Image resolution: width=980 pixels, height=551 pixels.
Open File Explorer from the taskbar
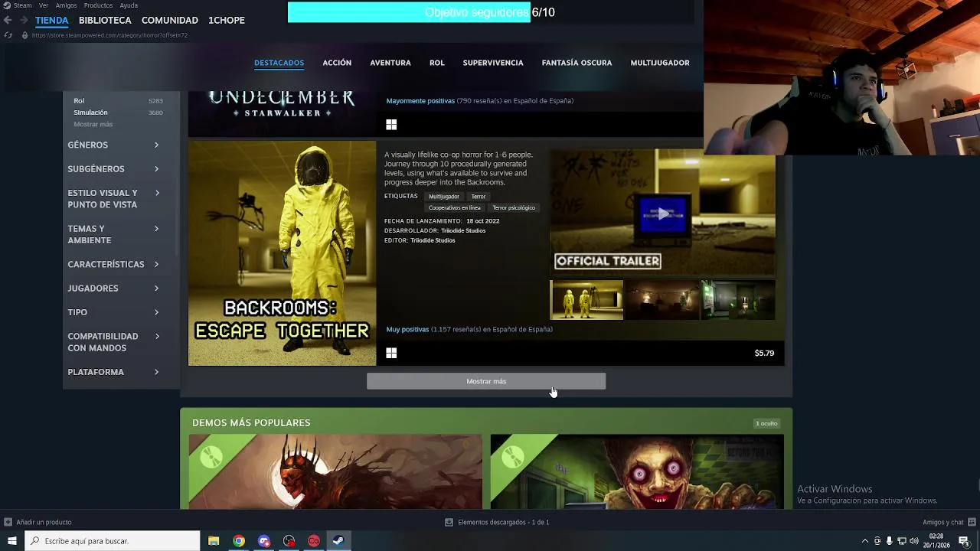click(214, 541)
